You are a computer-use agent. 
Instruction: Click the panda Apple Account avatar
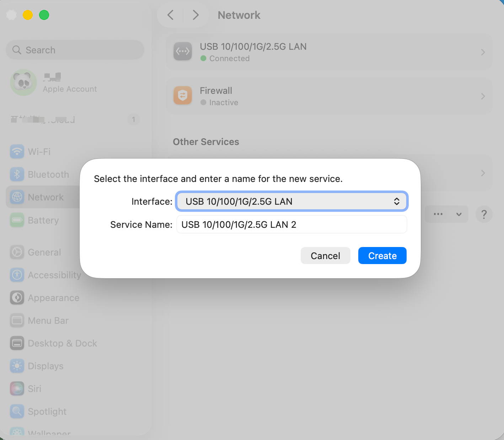coord(23,82)
